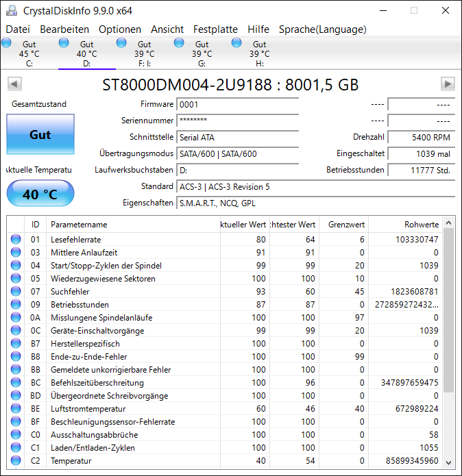Image resolution: width=462 pixels, height=476 pixels.
Task: Click the health orb above drive G:
Action: tap(179, 42)
